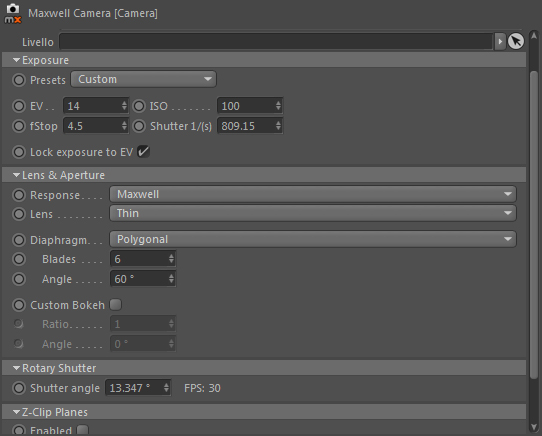Click the ISO field stepper arrows
The width and height of the screenshot is (542, 436).
point(279,106)
